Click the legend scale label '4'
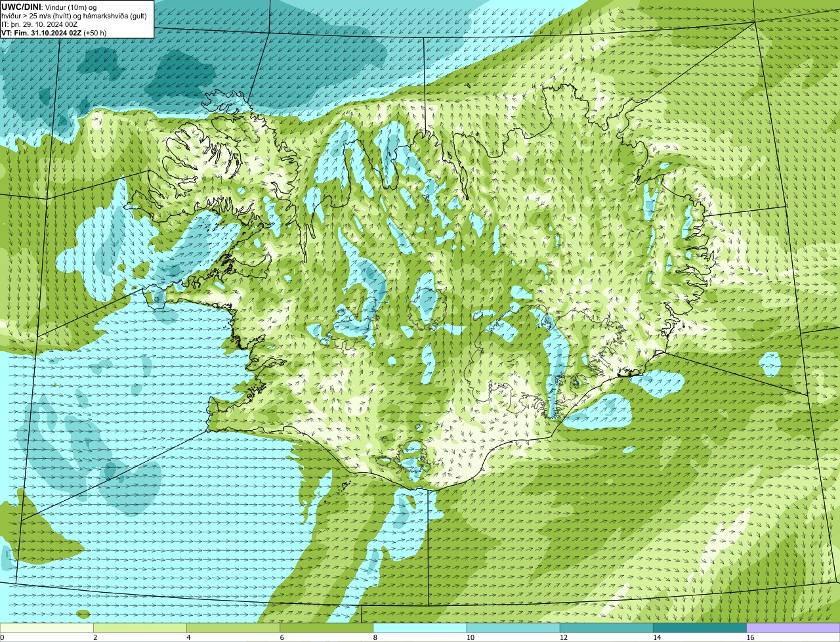This screenshot has height=642, width=840. [188, 637]
